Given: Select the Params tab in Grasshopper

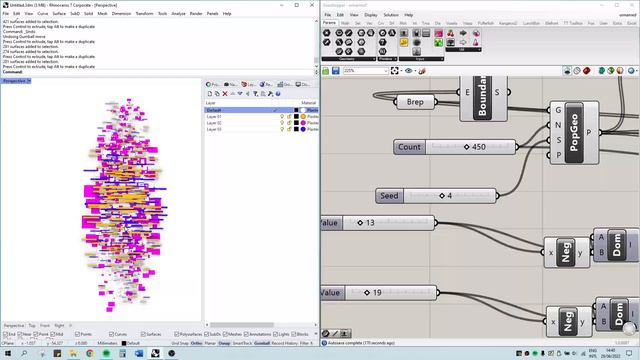Looking at the screenshot, I should click(329, 23).
